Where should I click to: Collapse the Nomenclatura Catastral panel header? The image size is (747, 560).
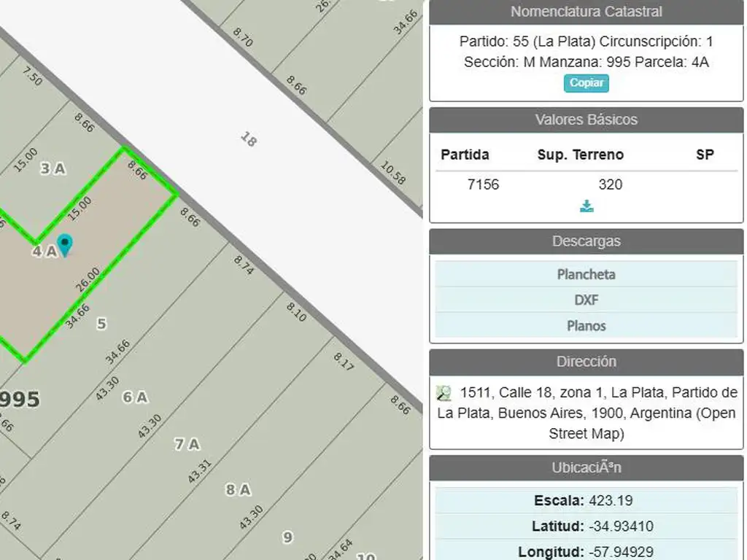coord(586,12)
